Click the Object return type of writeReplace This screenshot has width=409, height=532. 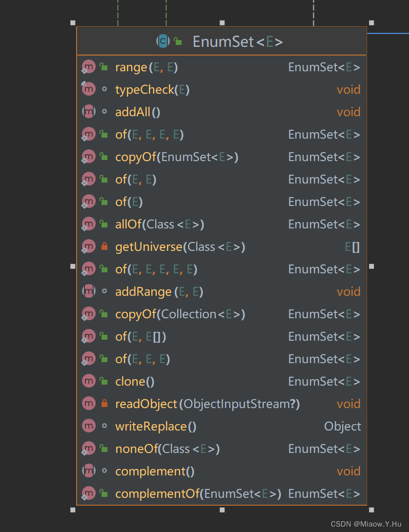click(x=343, y=427)
